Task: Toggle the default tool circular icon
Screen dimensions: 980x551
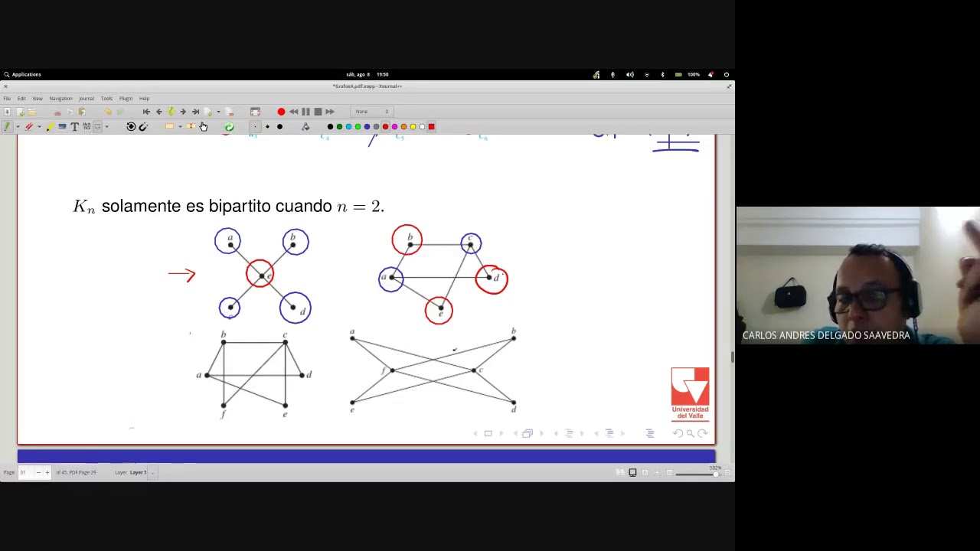Action: coord(131,126)
